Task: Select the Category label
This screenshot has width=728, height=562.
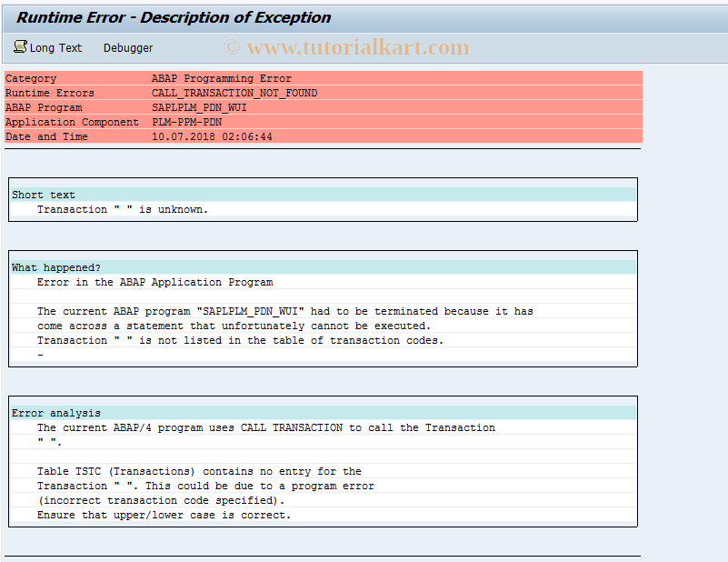Action: tap(31, 78)
